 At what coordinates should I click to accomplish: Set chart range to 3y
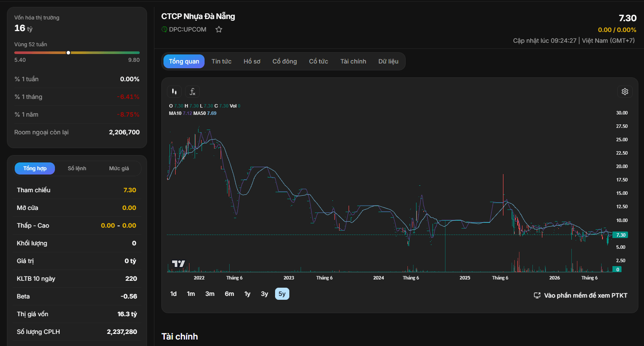(264, 294)
